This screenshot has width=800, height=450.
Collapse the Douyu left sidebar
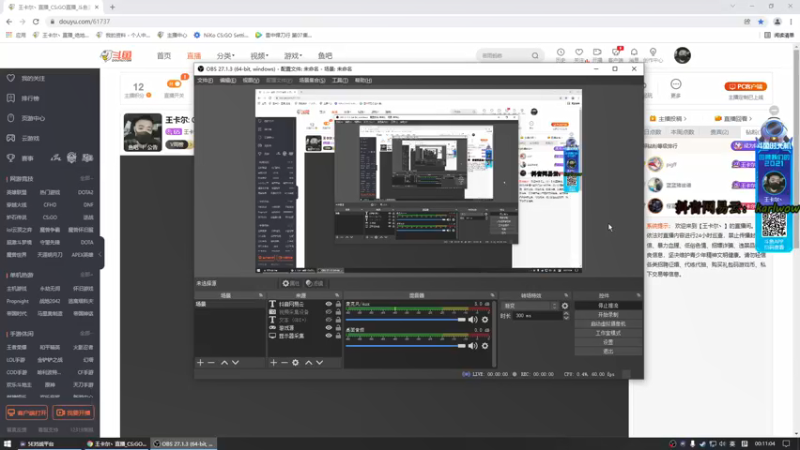pos(101,254)
